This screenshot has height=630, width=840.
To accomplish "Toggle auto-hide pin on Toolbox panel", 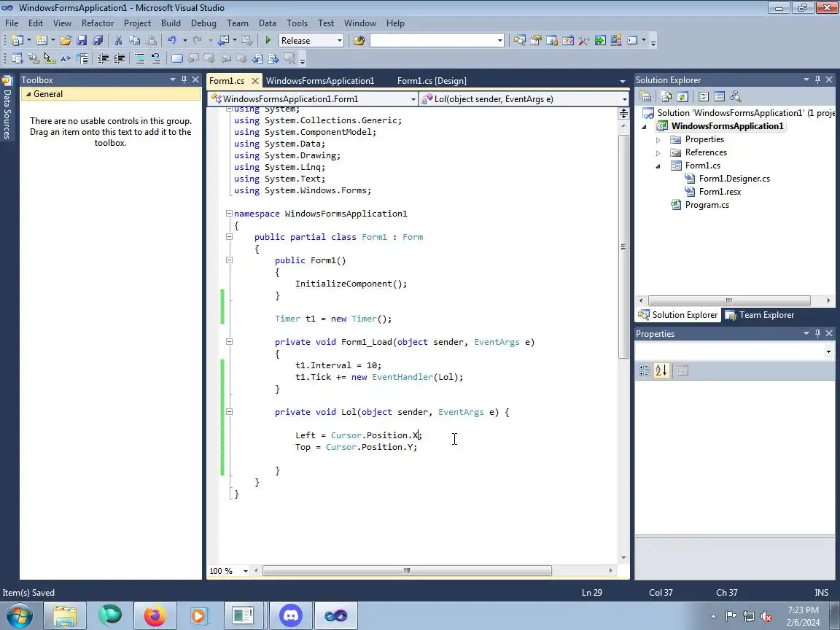I will click(x=184, y=79).
